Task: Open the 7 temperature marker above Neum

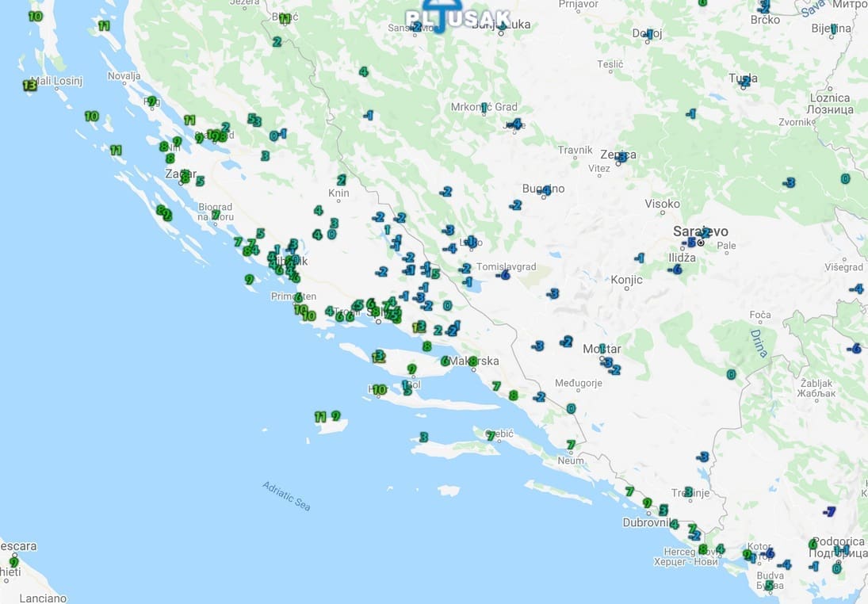Action: pyautogui.click(x=570, y=445)
